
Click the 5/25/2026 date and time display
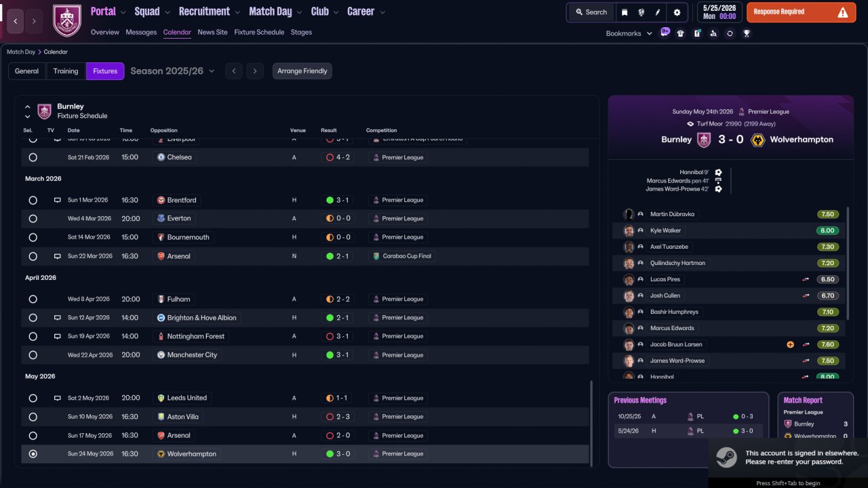[x=719, y=12]
